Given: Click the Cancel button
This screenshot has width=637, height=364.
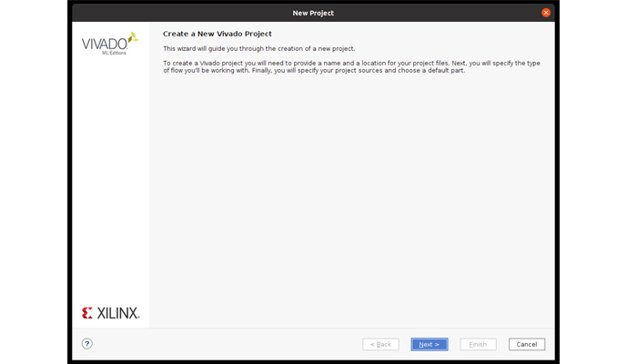Looking at the screenshot, I should [527, 344].
